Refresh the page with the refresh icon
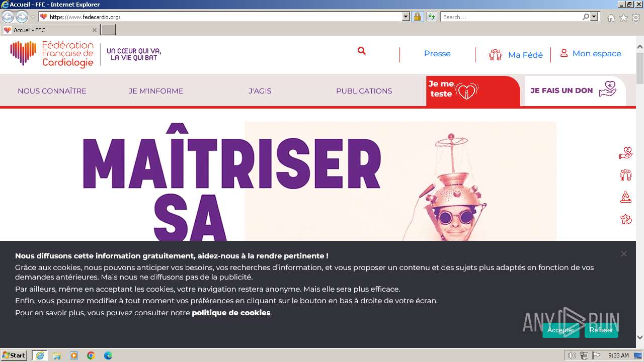 point(432,17)
